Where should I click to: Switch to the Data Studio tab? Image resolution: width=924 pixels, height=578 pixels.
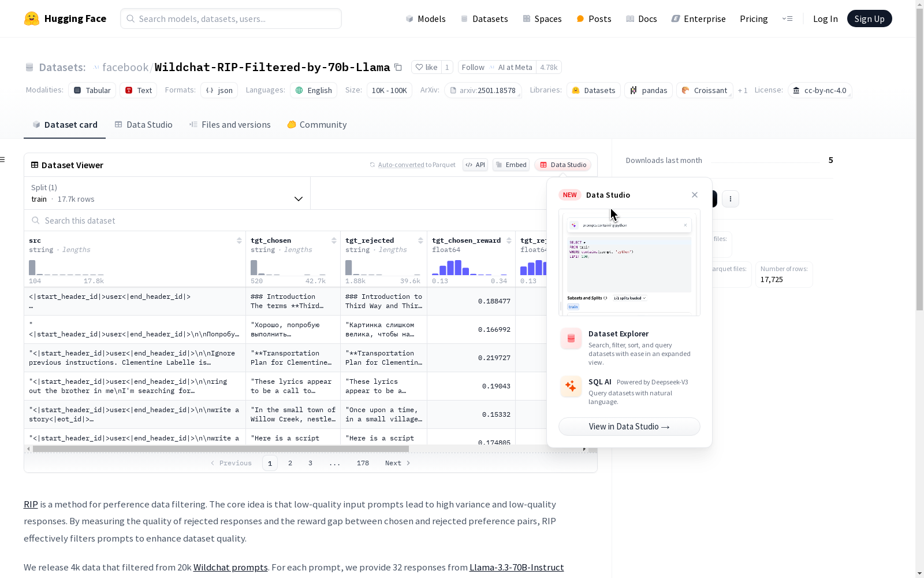coord(143,125)
